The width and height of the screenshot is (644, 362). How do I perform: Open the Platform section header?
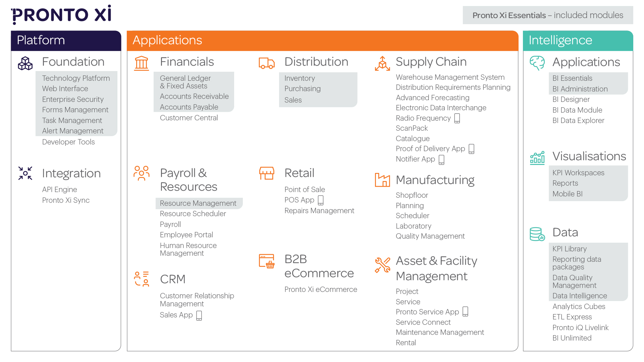pyautogui.click(x=66, y=41)
